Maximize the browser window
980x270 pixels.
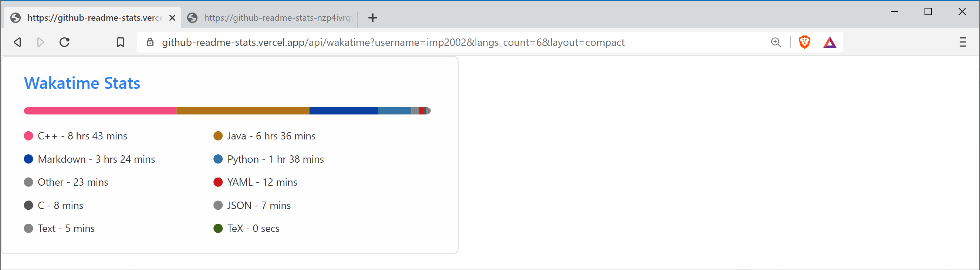pos(928,11)
